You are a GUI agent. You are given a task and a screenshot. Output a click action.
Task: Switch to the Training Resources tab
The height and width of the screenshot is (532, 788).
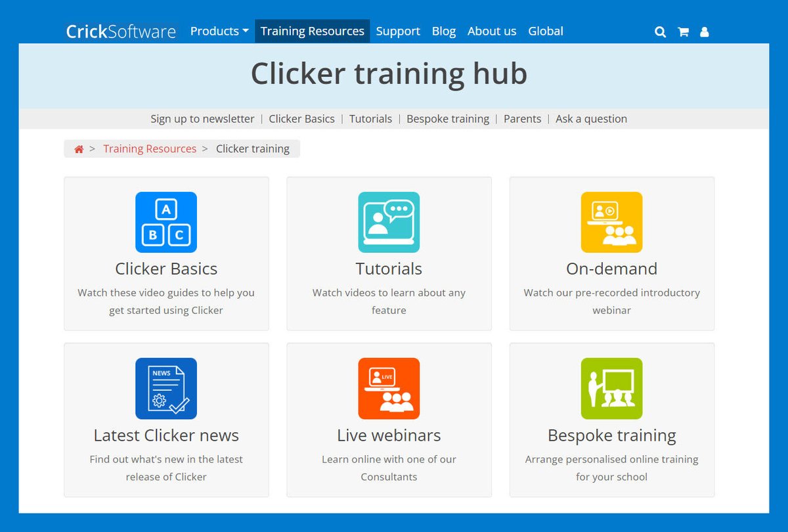point(312,31)
